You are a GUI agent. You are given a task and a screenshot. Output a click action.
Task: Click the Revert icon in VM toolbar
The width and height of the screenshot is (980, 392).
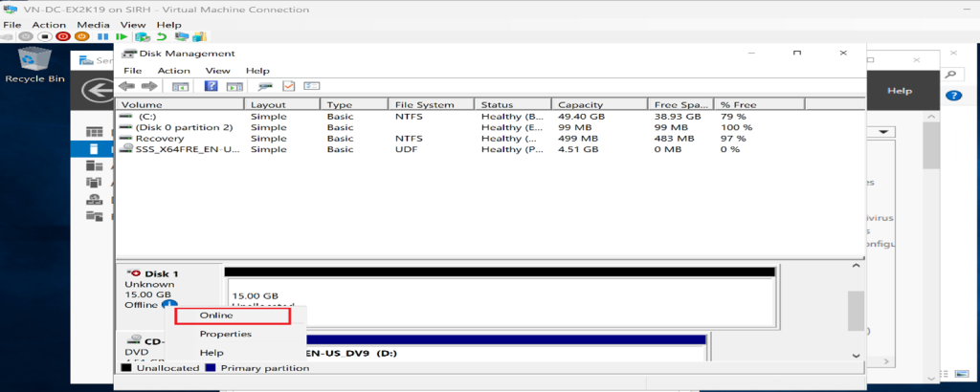162,37
